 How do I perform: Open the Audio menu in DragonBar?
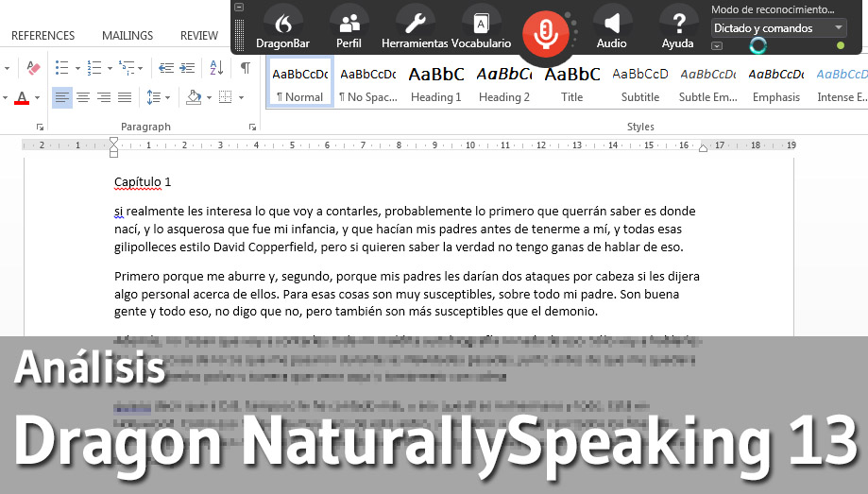click(x=611, y=28)
